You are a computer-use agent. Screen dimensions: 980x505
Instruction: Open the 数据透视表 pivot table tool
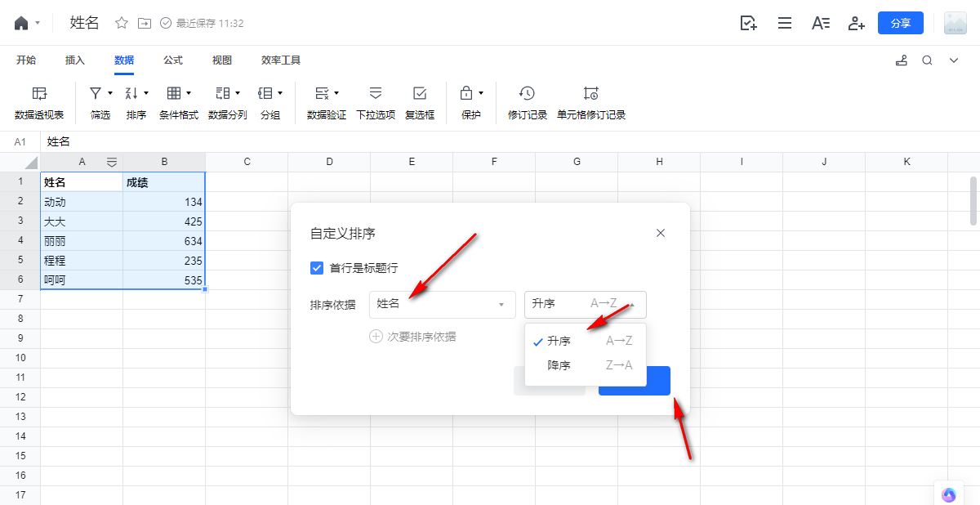(39, 103)
